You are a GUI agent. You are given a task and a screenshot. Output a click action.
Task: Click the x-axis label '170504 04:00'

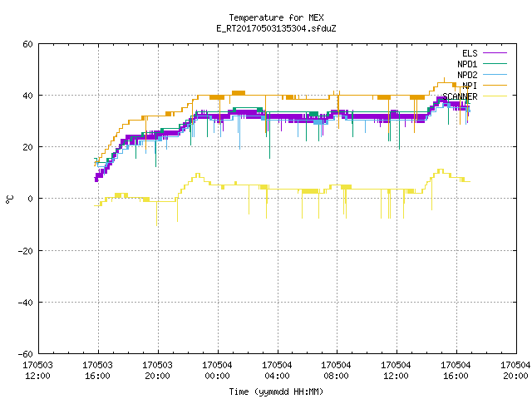coord(277,371)
